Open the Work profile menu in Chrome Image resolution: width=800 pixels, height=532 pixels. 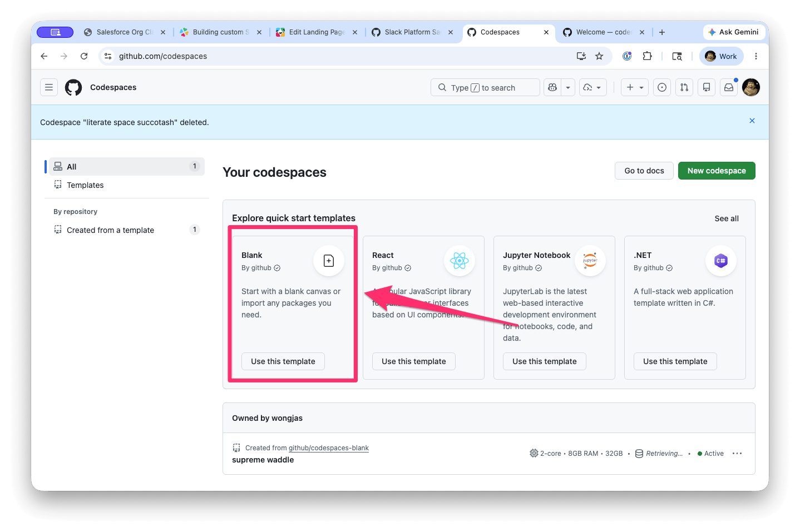coord(721,56)
